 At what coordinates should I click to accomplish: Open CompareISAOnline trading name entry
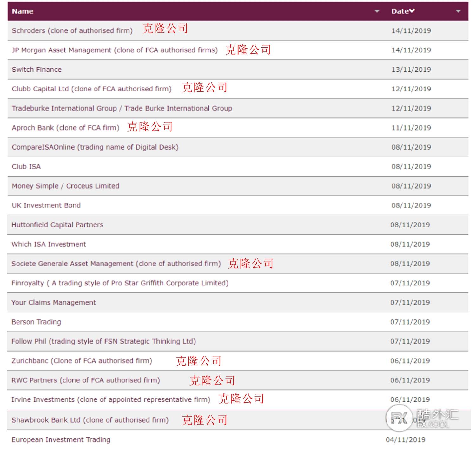click(95, 147)
